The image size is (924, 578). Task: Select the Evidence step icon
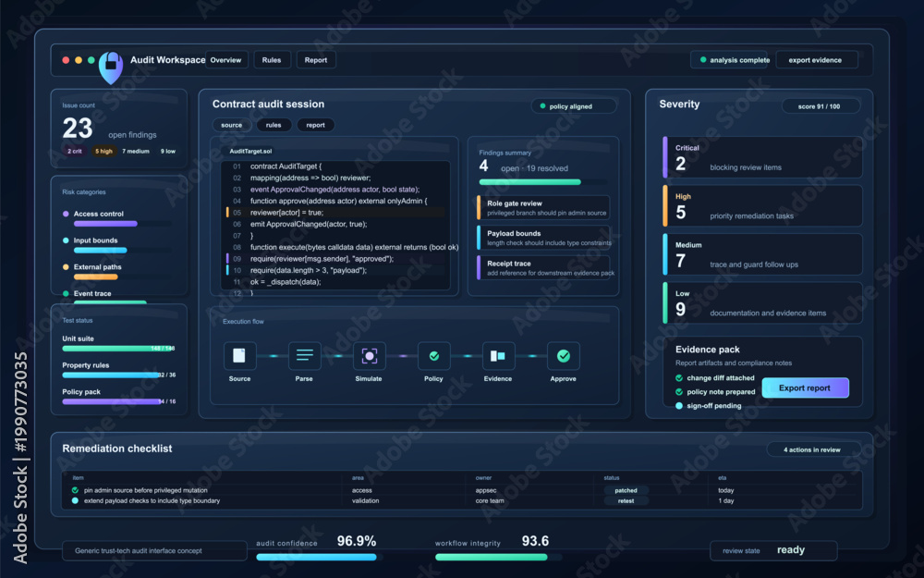click(498, 356)
